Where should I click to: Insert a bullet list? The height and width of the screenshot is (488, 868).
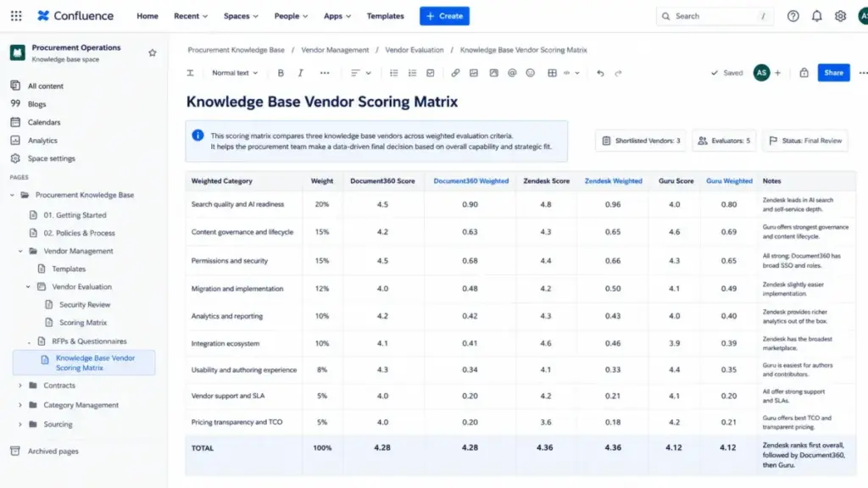[x=393, y=73]
